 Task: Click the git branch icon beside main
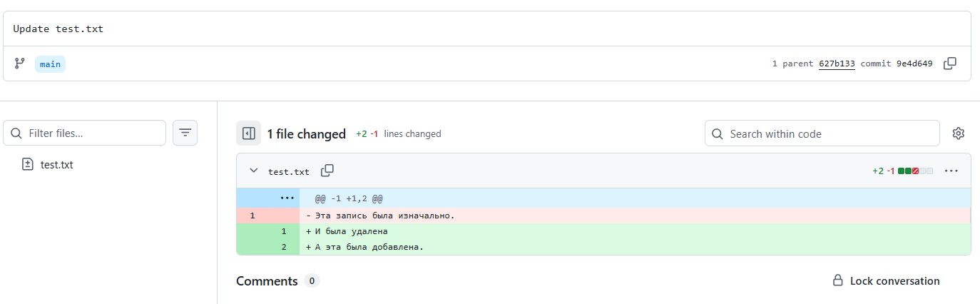pyautogui.click(x=20, y=64)
